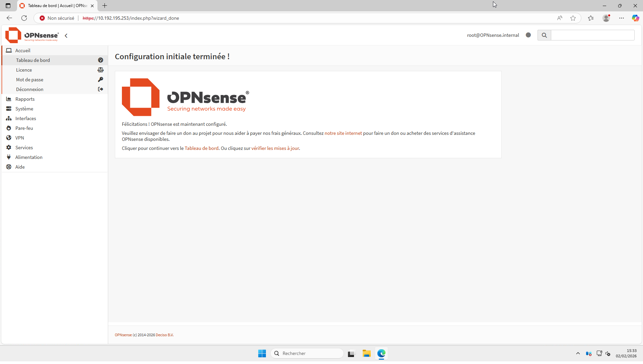Open the Interfaces menu
The height and width of the screenshot is (364, 643).
pos(25,118)
